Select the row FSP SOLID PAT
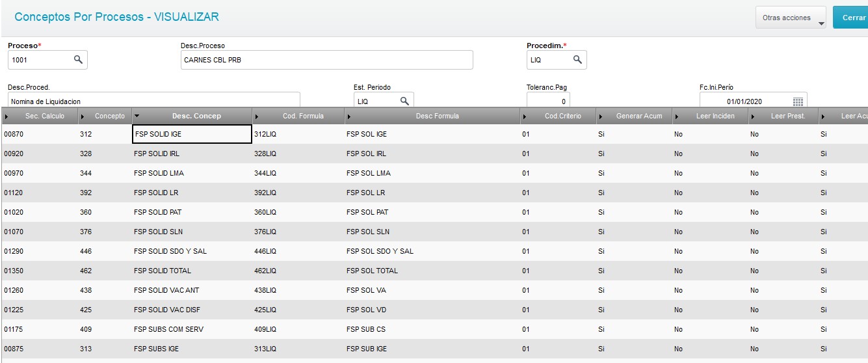The width and height of the screenshot is (868, 363). click(x=434, y=212)
